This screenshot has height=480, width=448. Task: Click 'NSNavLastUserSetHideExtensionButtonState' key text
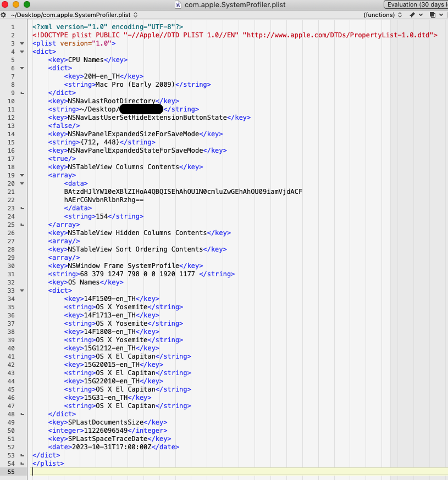point(147,118)
